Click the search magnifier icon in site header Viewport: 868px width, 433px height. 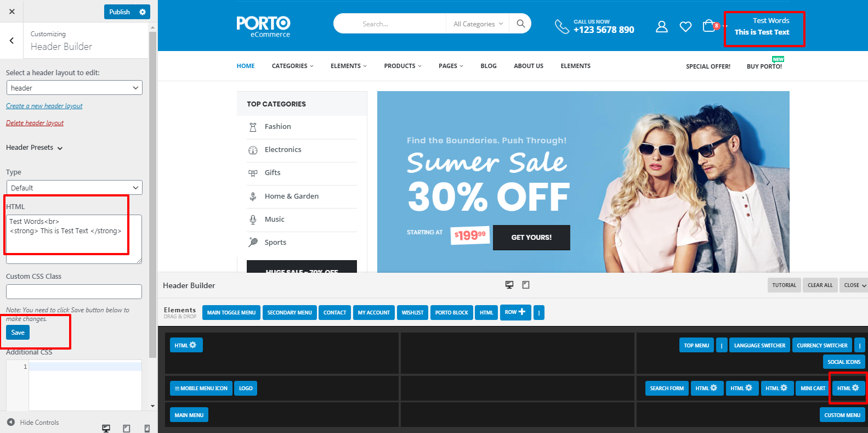521,24
